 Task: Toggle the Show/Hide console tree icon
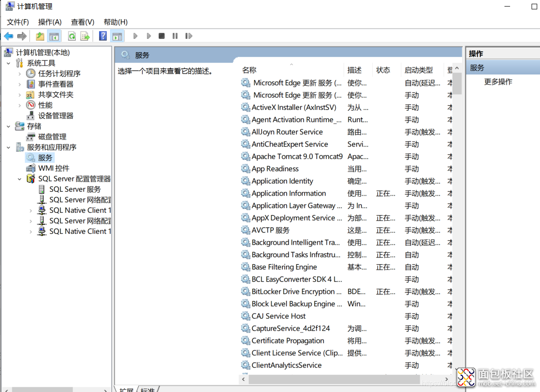pyautogui.click(x=54, y=36)
